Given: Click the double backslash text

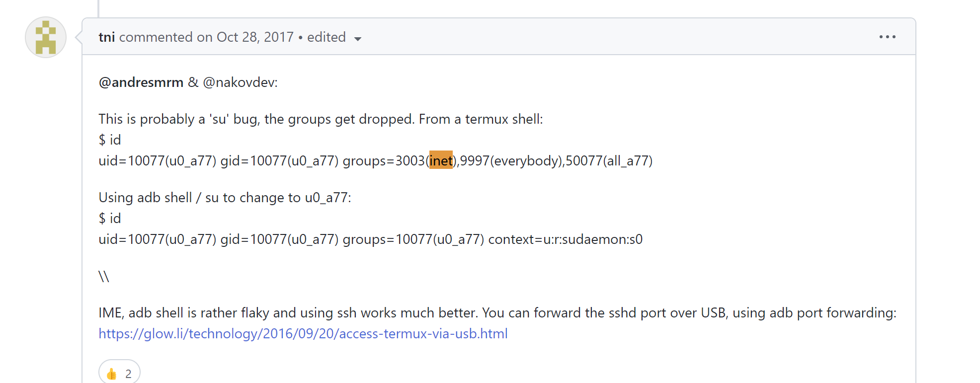Looking at the screenshot, I should point(104,276).
